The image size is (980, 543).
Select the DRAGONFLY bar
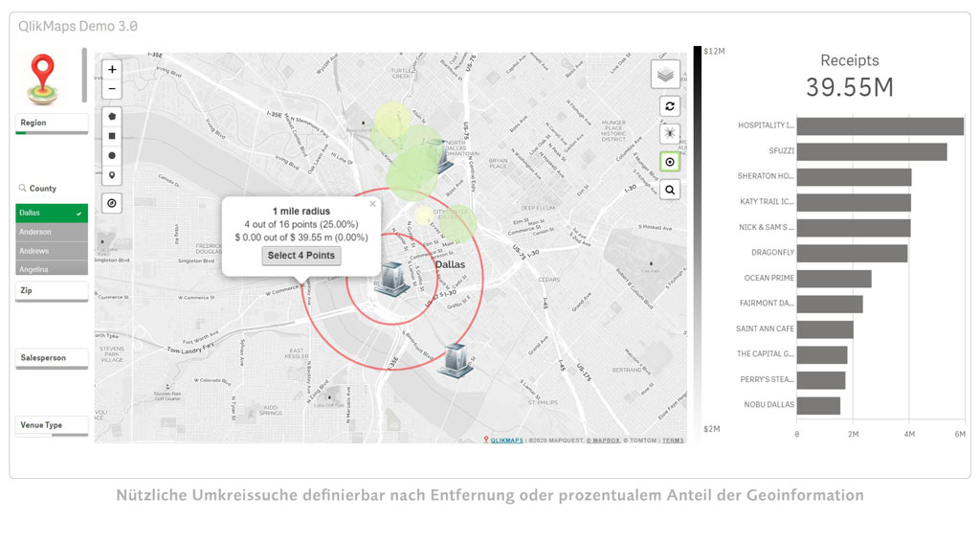852,254
